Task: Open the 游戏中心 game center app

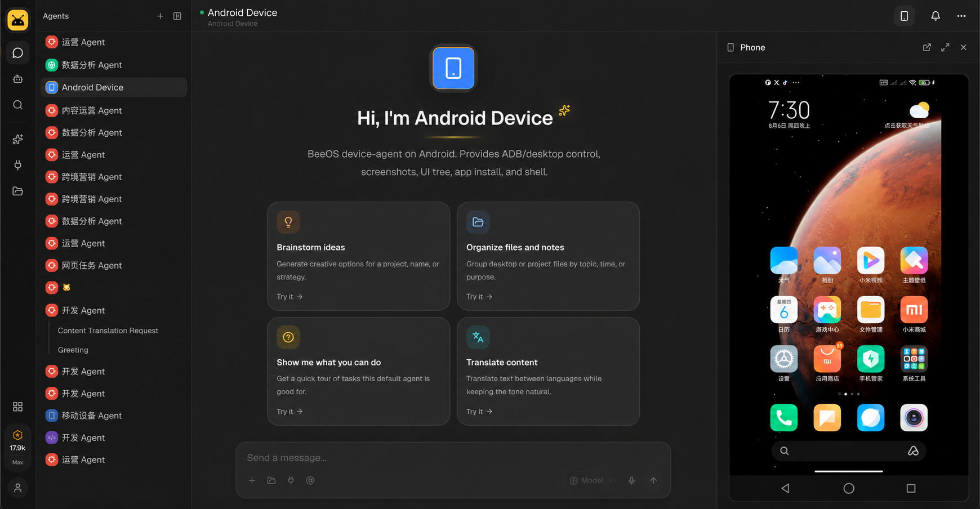Action: click(x=827, y=314)
